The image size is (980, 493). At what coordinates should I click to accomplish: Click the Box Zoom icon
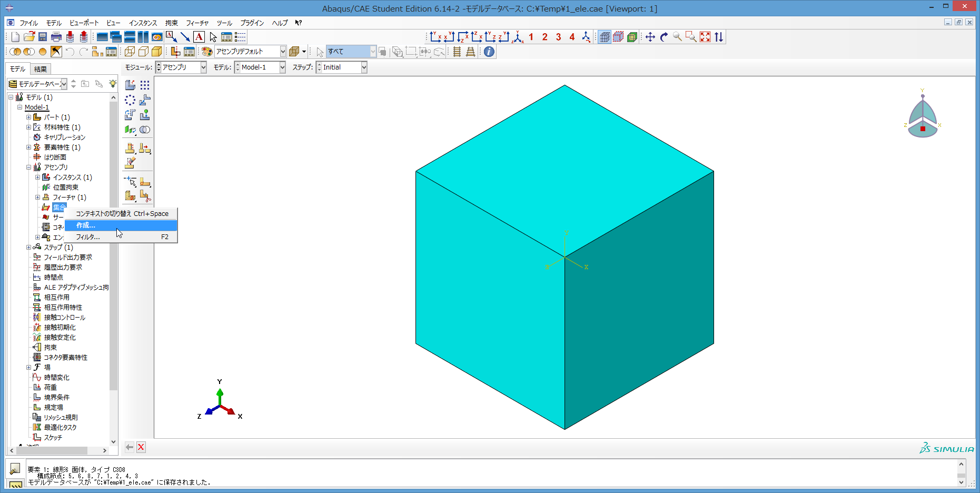(x=691, y=37)
